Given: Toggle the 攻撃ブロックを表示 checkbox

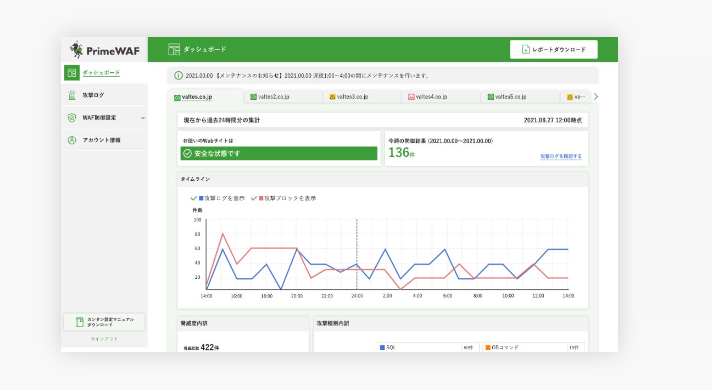Looking at the screenshot, I should 254,198.
